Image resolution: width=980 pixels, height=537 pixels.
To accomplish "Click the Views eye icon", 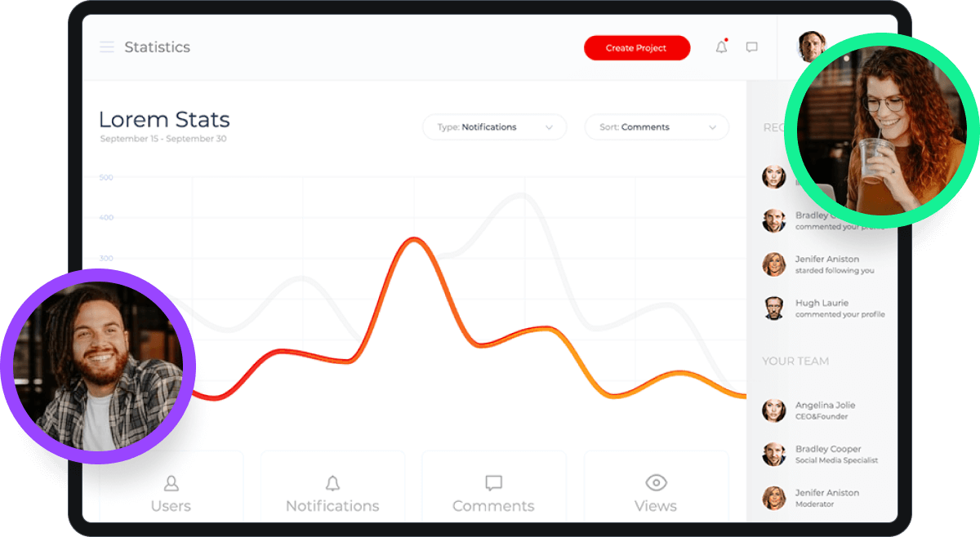I will [x=656, y=482].
